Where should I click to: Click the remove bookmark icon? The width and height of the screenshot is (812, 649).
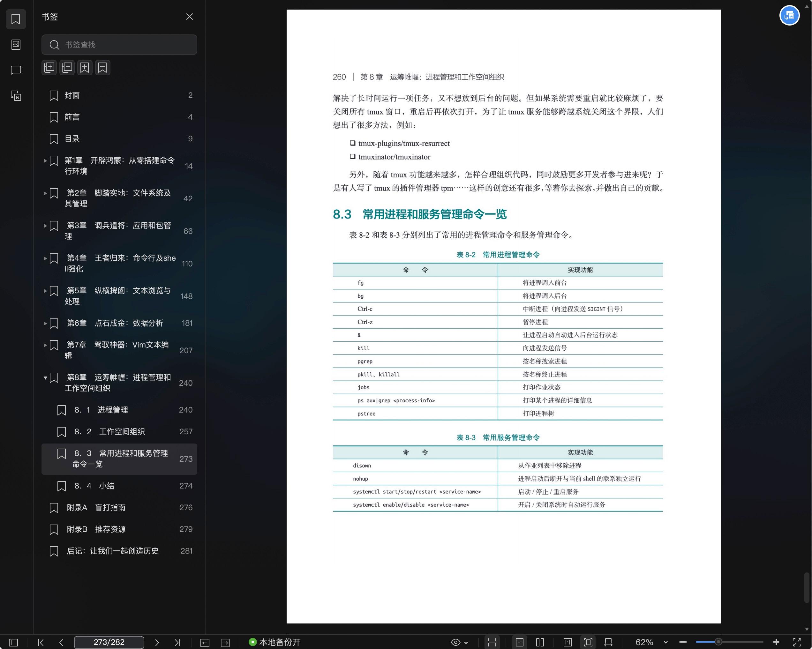tap(102, 68)
